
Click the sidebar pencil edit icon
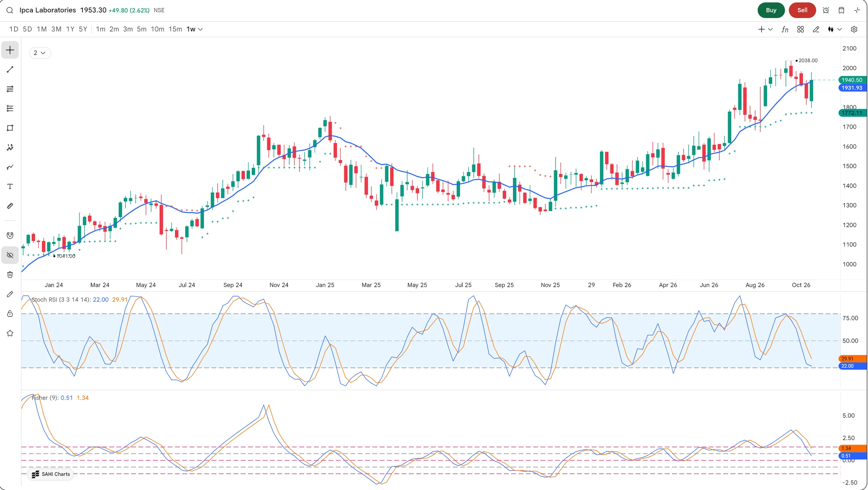click(x=10, y=294)
